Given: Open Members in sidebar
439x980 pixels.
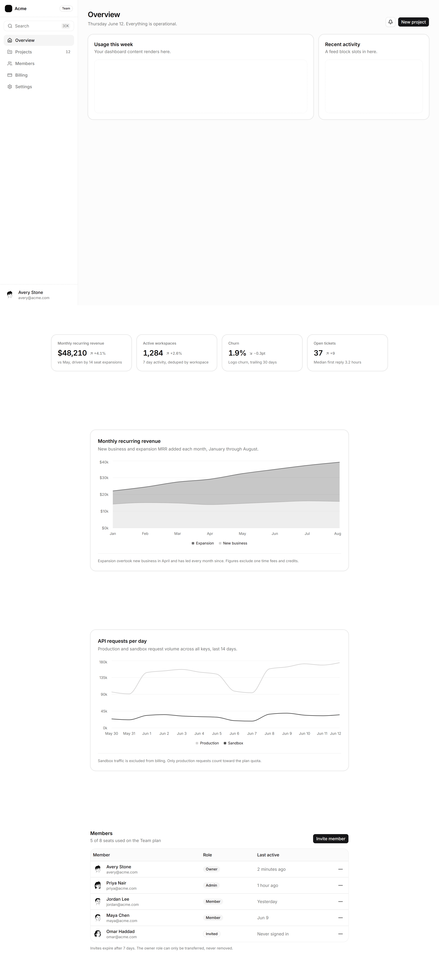Looking at the screenshot, I should [39, 63].
